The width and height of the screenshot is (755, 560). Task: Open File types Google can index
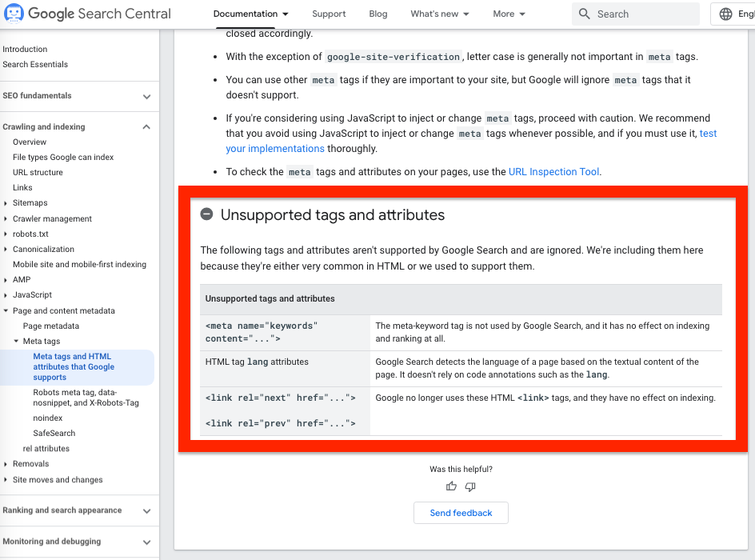coord(63,158)
